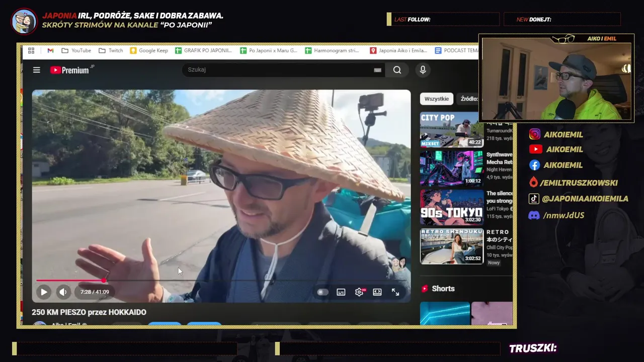Switch to theater mode view
644x362 pixels.
pyautogui.click(x=377, y=292)
